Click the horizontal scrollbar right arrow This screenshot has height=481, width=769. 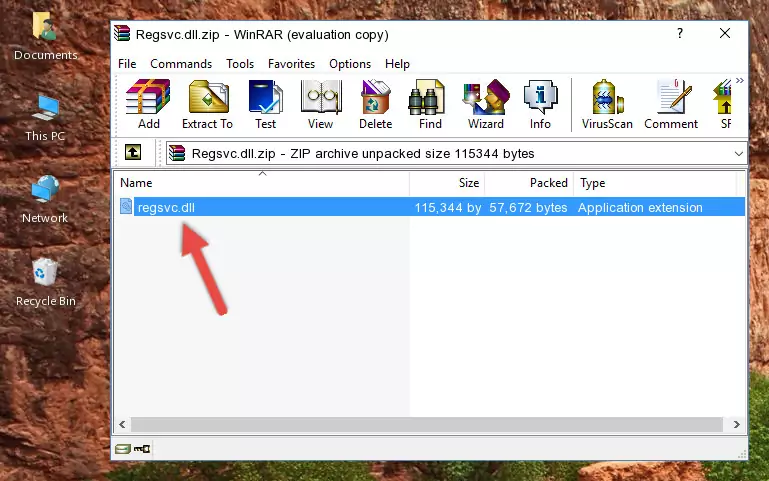[737, 425]
